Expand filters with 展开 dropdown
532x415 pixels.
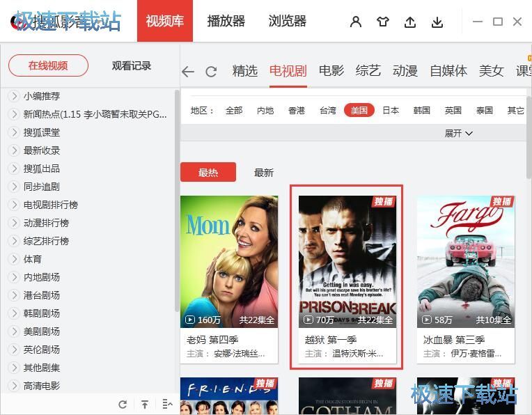458,133
